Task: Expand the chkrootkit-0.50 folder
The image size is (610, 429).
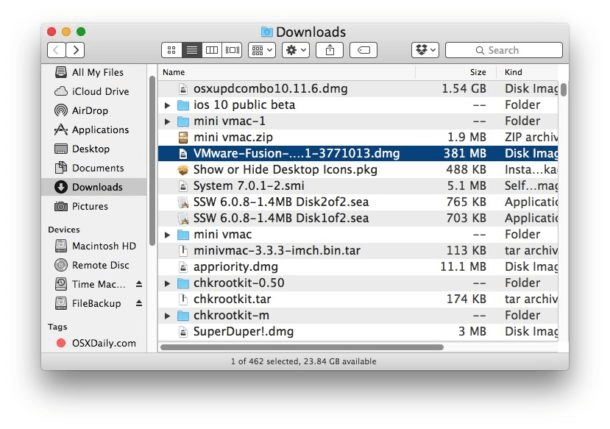Action: click(x=167, y=284)
